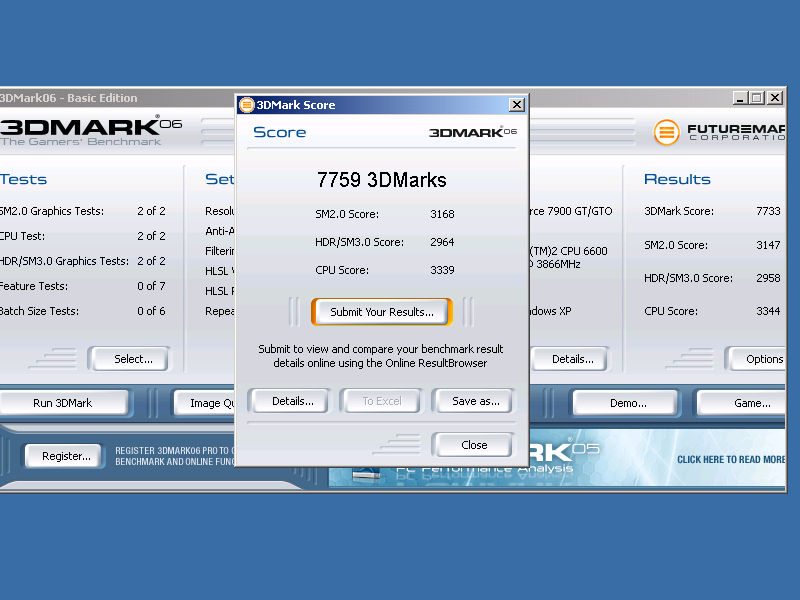Select the HDR/SM3.0 Score value 2964

pyautogui.click(x=442, y=242)
